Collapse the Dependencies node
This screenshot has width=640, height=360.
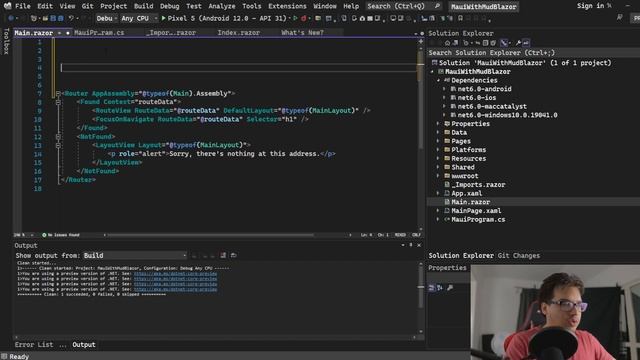(438, 80)
